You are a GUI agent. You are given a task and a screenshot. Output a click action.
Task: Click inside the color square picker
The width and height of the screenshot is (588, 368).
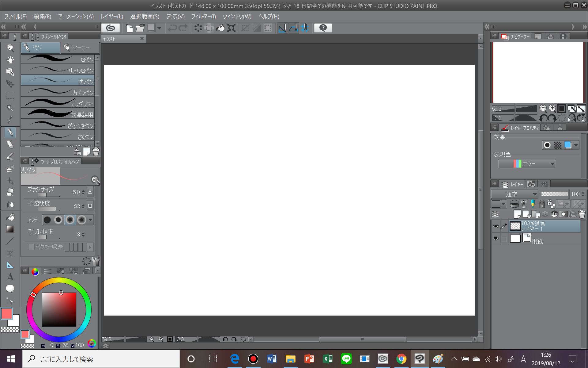click(x=59, y=310)
